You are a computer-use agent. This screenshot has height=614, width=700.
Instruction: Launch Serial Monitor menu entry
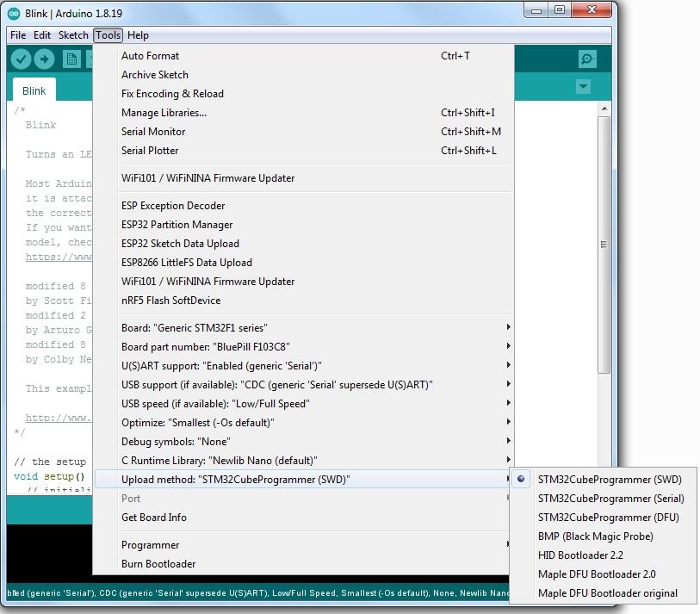(304, 132)
